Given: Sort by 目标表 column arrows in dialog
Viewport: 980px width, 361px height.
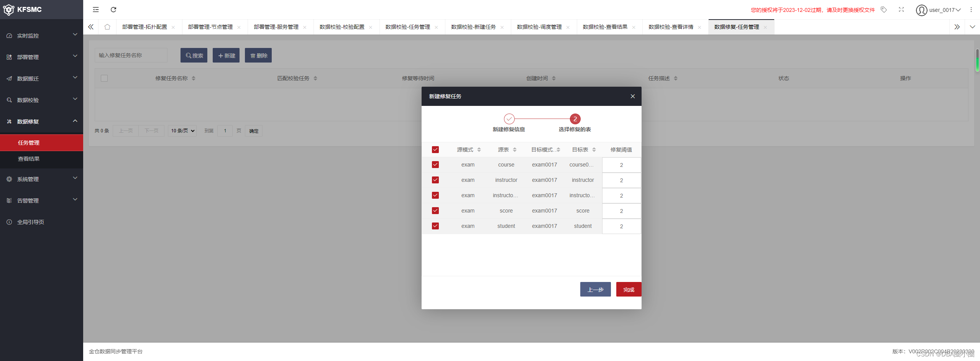Looking at the screenshot, I should [x=594, y=150].
